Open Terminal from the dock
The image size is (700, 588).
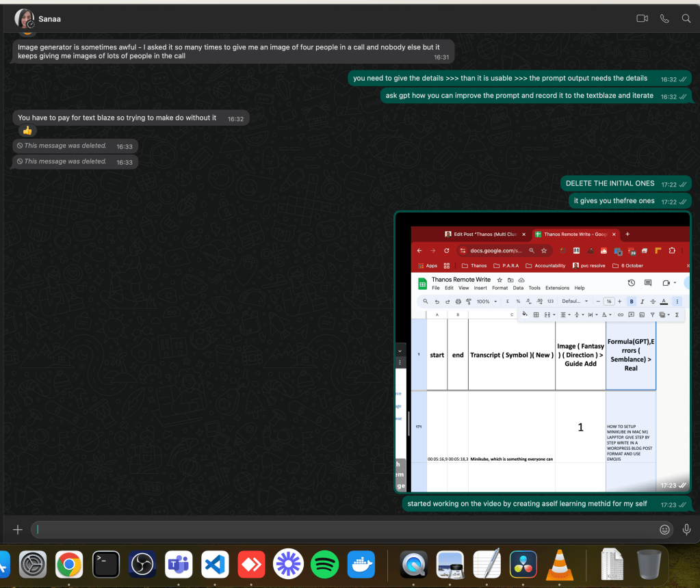106,564
